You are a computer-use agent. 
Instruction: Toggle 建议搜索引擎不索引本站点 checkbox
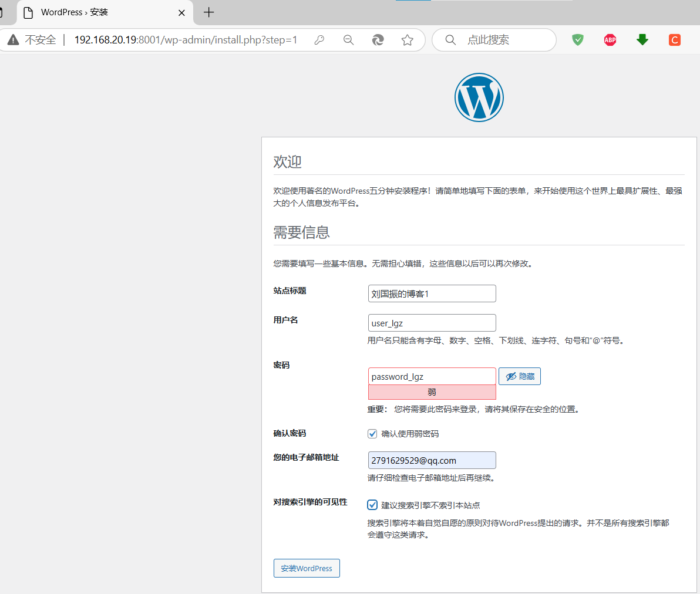click(x=372, y=505)
